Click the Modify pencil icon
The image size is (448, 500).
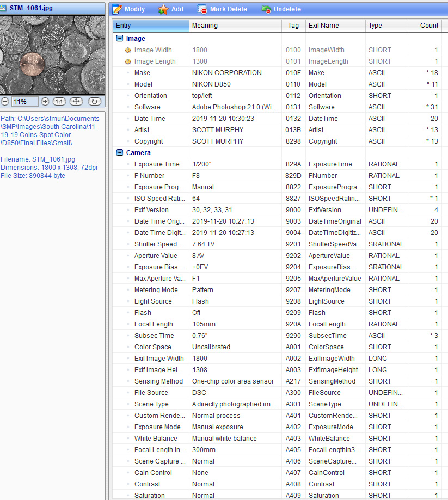pos(117,9)
